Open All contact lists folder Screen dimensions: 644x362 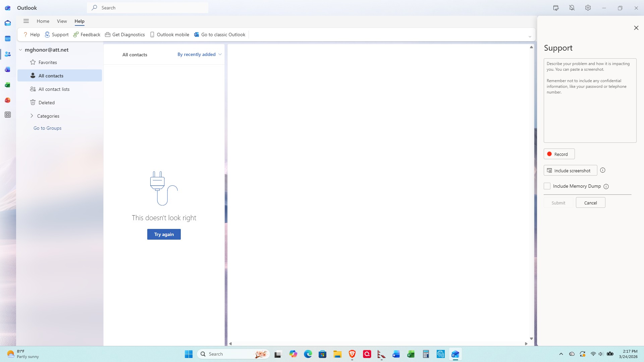[x=60, y=89]
